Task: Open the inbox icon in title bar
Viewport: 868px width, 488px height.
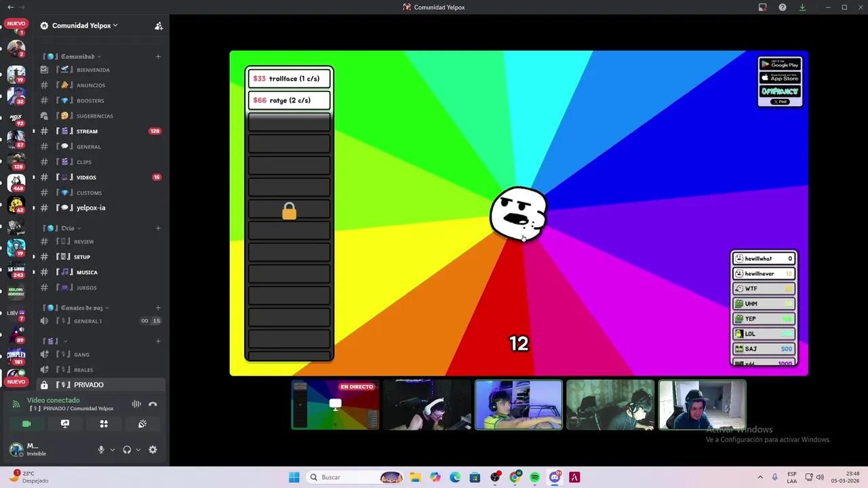Action: [763, 7]
